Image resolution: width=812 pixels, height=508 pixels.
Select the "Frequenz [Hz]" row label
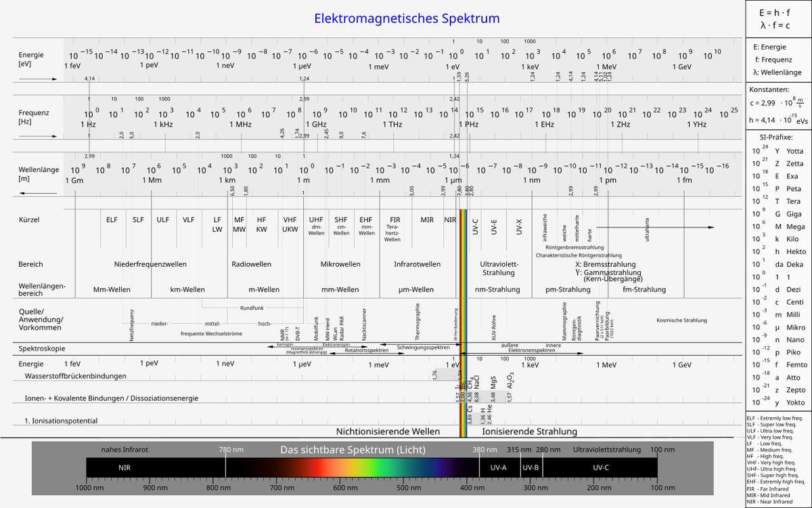[x=35, y=117]
